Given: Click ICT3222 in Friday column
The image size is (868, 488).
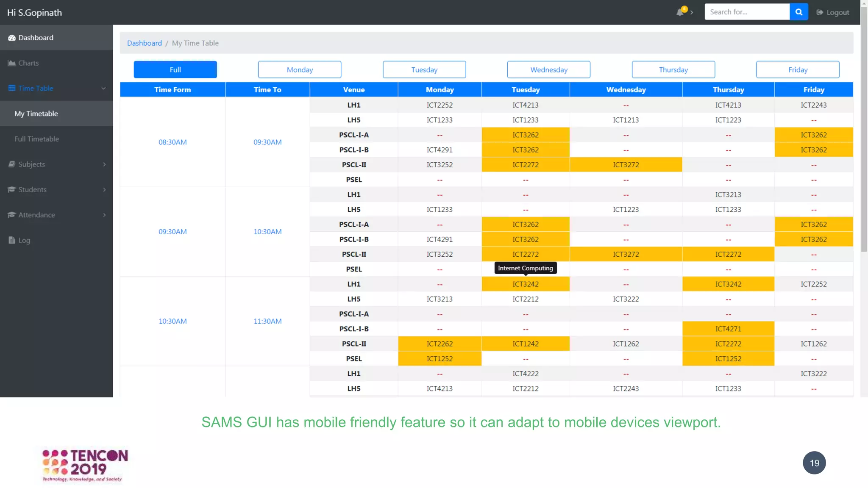Looking at the screenshot, I should pyautogui.click(x=814, y=374).
